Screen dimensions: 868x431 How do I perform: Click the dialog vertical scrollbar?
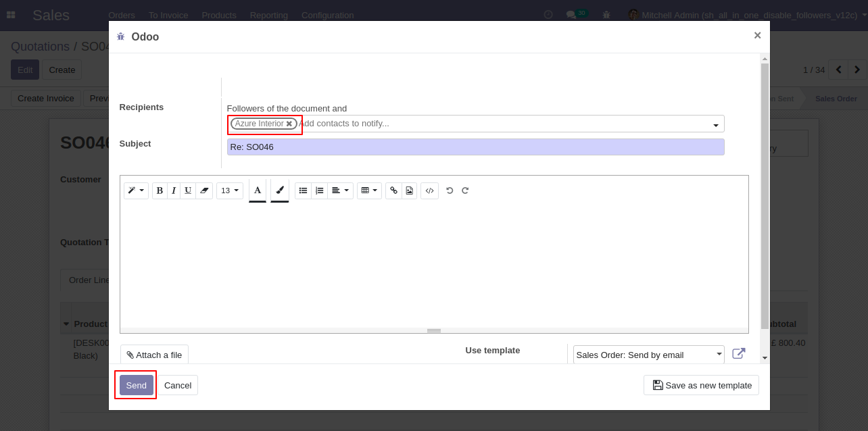click(765, 196)
